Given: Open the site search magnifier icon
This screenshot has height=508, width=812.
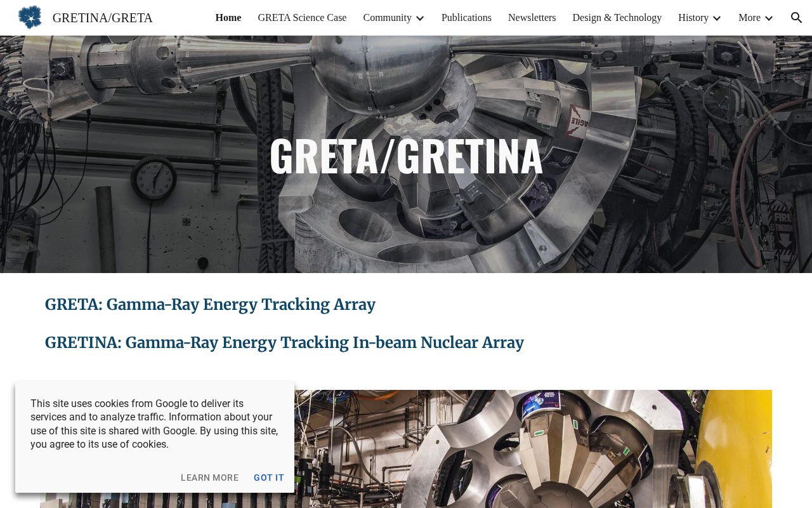Looking at the screenshot, I should pyautogui.click(x=797, y=18).
